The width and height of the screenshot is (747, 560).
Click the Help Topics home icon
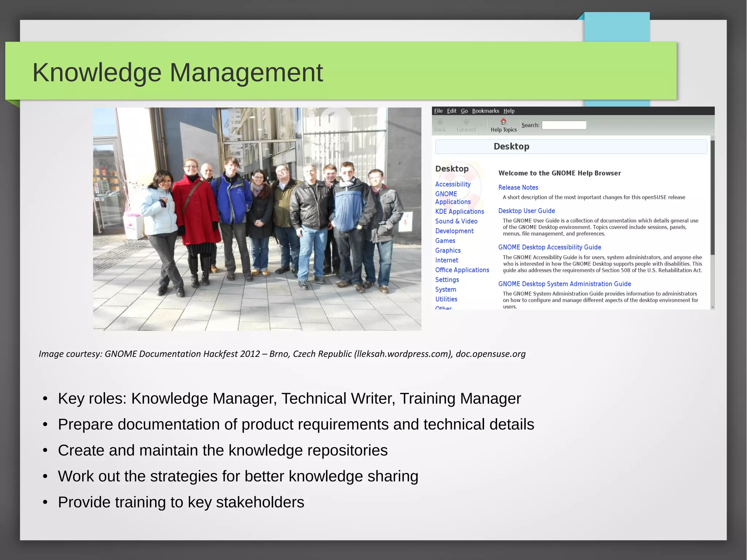503,121
